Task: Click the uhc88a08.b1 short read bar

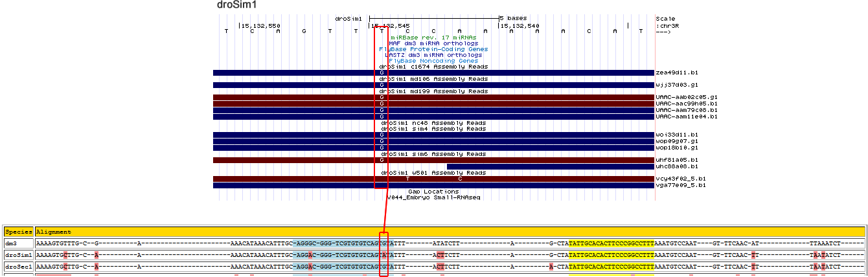Action: 551,166
